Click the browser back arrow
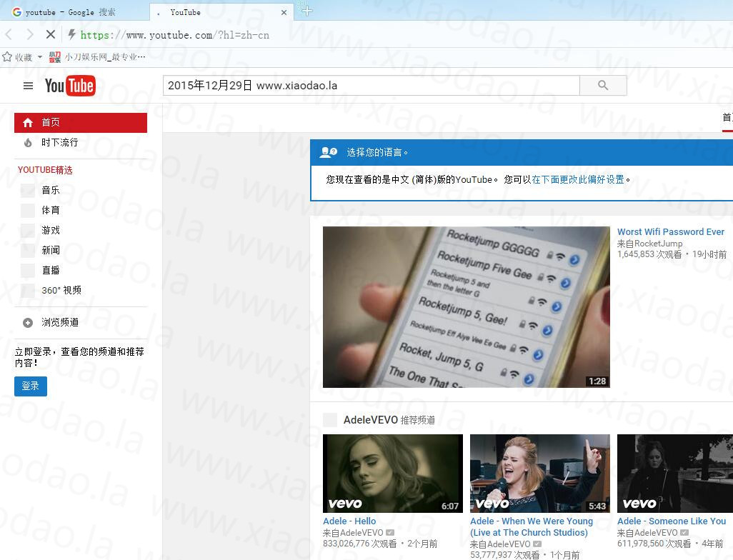This screenshot has width=733, height=560. click(9, 34)
